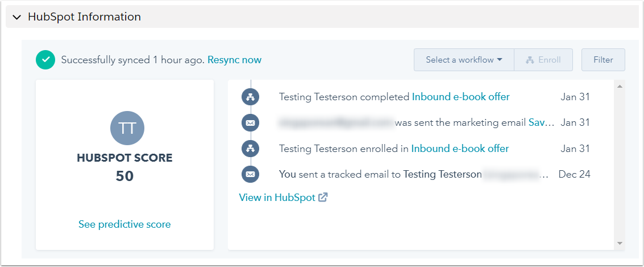Click the green sync success checkmark icon
The width and height of the screenshot is (644, 267).
tap(45, 60)
